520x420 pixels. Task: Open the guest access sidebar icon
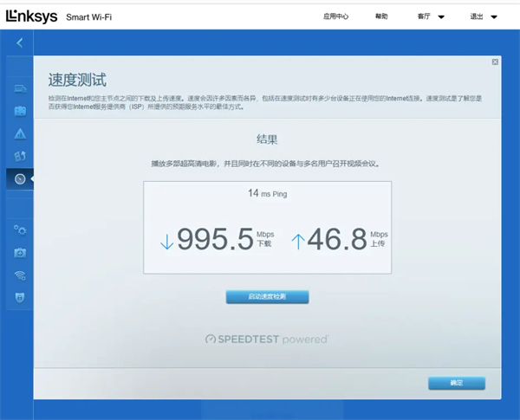tap(20, 111)
